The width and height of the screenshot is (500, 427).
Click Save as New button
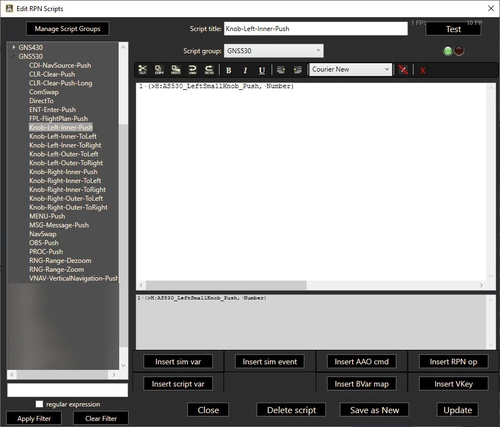(x=374, y=410)
